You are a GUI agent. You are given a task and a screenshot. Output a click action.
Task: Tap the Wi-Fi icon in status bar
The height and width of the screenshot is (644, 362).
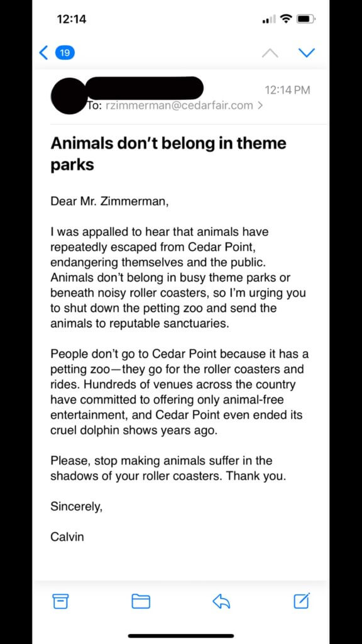click(x=286, y=19)
